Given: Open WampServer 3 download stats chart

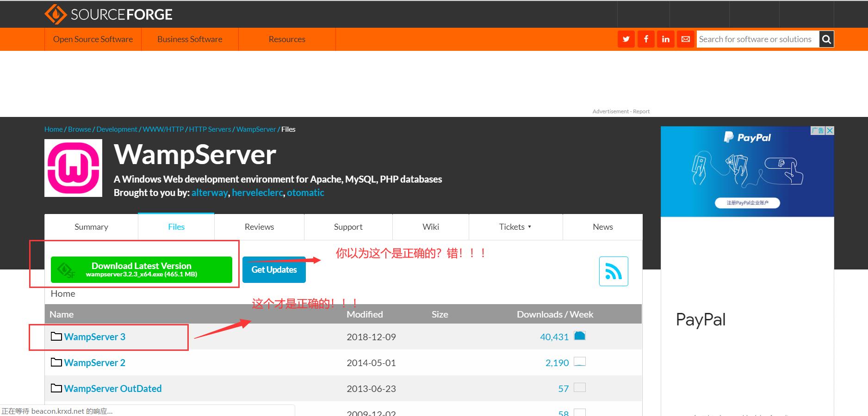Looking at the screenshot, I should (580, 336).
